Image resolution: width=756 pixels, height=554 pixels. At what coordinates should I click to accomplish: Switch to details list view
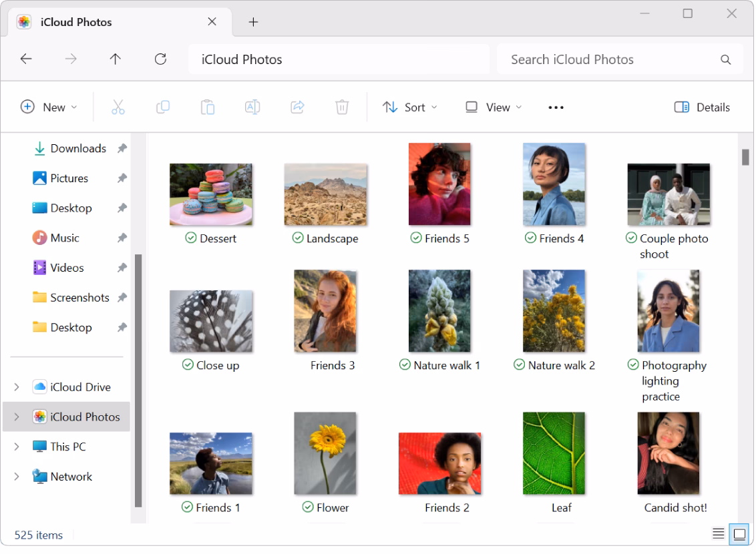pos(718,533)
